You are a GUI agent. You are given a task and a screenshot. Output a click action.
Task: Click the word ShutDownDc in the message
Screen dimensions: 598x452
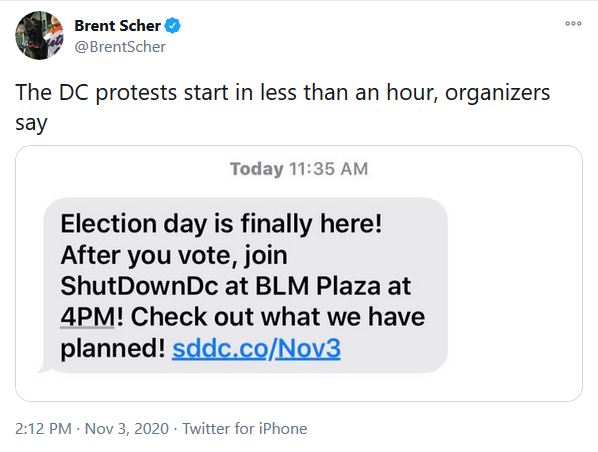point(140,286)
